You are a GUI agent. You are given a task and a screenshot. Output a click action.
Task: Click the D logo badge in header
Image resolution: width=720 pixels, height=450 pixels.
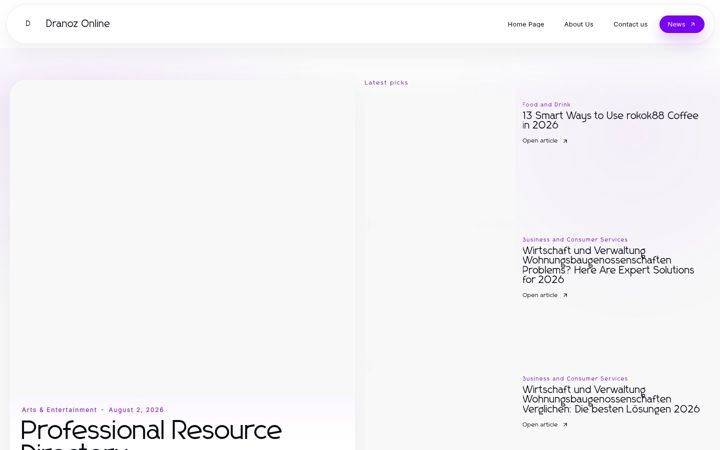point(28,23)
